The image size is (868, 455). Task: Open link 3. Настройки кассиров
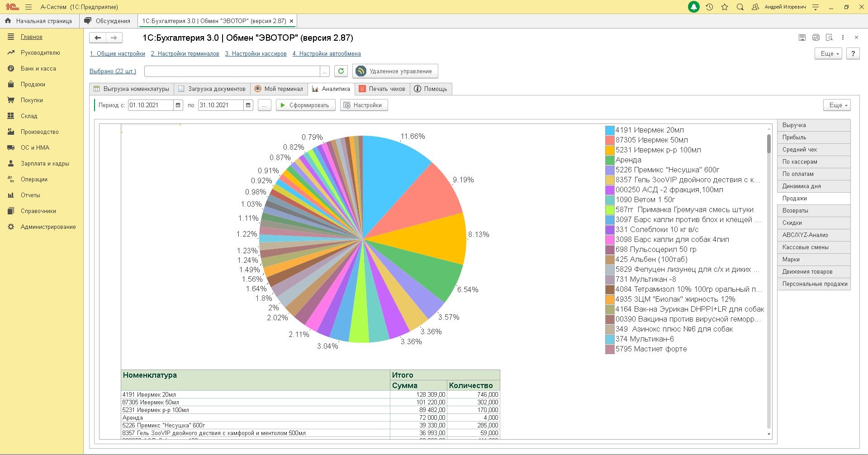pos(256,54)
